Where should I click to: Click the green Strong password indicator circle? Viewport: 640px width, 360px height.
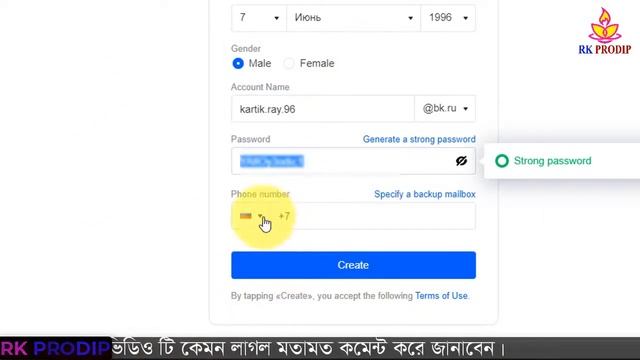point(502,161)
